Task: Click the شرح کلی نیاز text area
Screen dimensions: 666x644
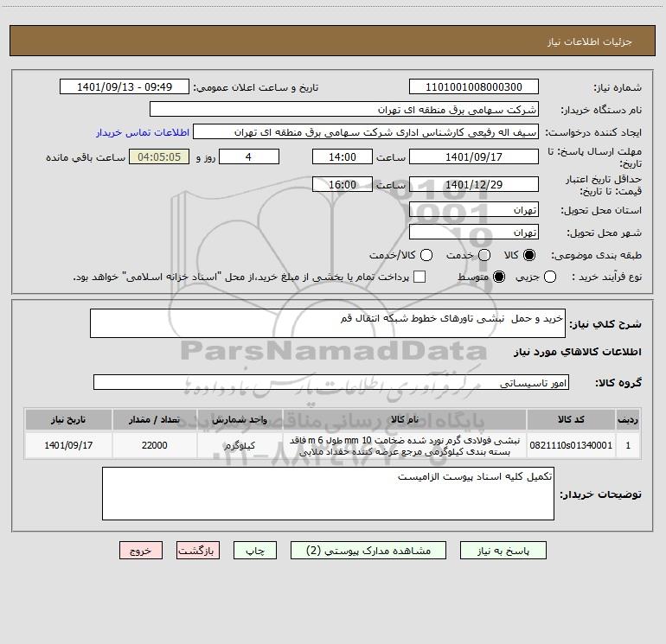Action: (x=328, y=323)
